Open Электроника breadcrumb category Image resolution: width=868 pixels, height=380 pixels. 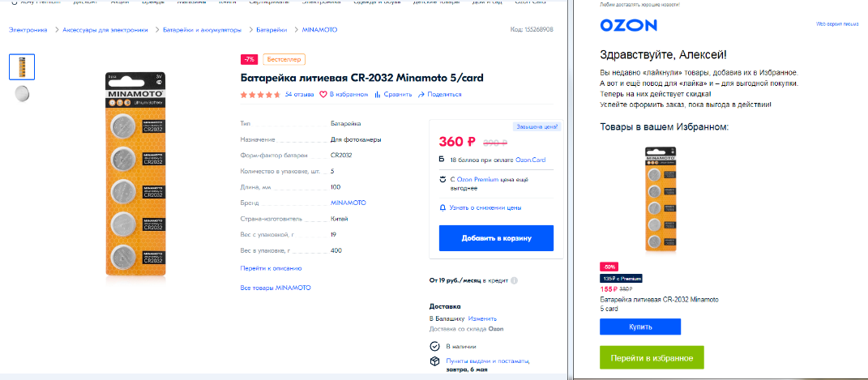[28, 30]
